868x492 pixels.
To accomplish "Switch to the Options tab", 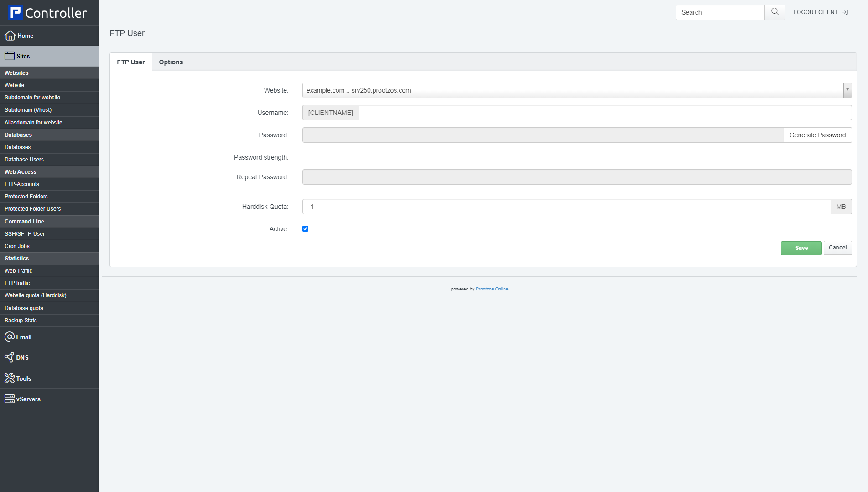I will (171, 62).
